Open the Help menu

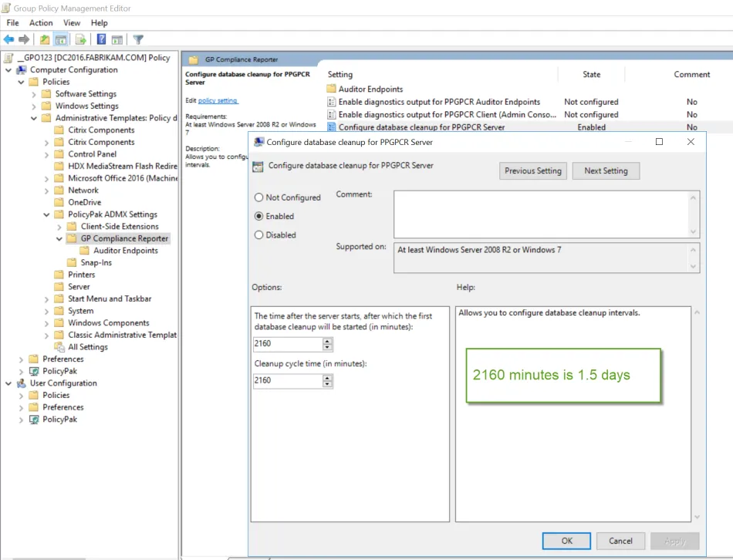pyautogui.click(x=99, y=22)
